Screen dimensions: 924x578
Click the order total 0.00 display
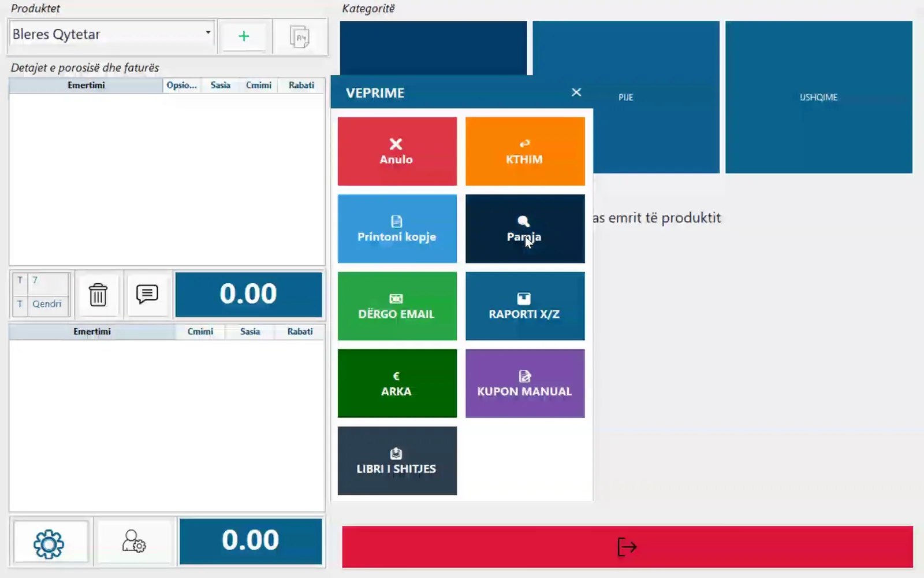point(249,294)
